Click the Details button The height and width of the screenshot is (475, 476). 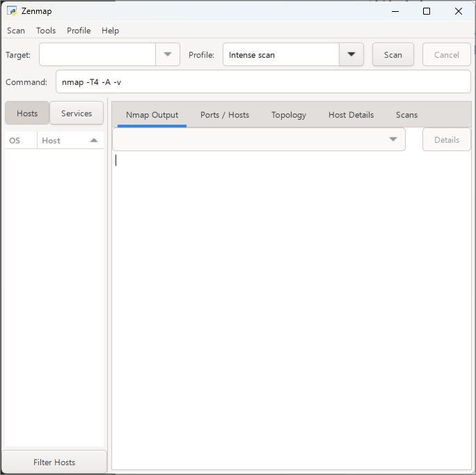tap(446, 139)
